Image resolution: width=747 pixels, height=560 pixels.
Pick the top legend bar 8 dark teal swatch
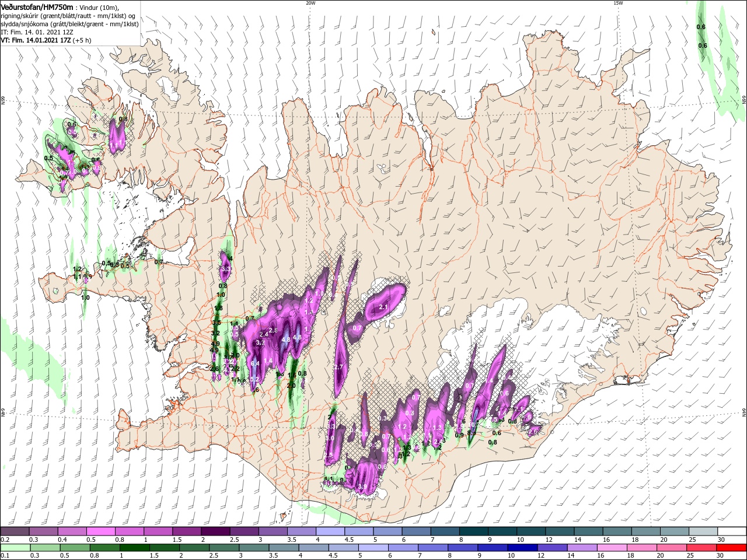474,531
